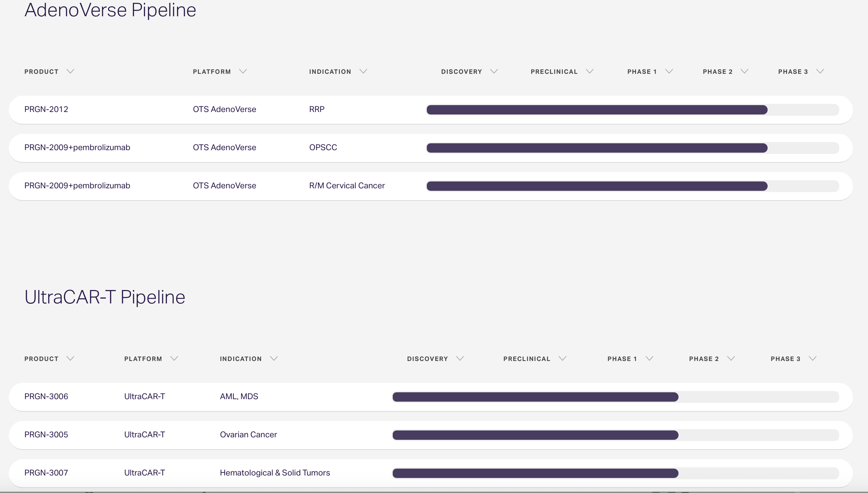Click the AdenoVerse DISCOVERY chevron icon
This screenshot has width=868, height=493.
[x=494, y=71]
